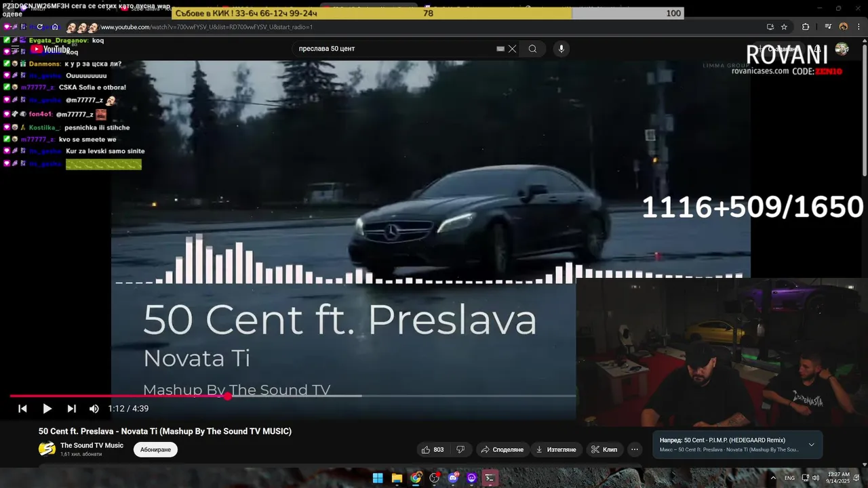Subscribe using the Абониране button
Image resolution: width=868 pixels, height=488 pixels.
[x=155, y=449]
